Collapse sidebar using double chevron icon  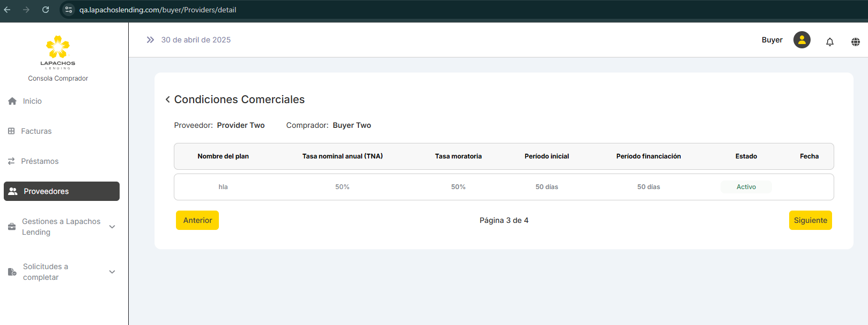click(150, 40)
